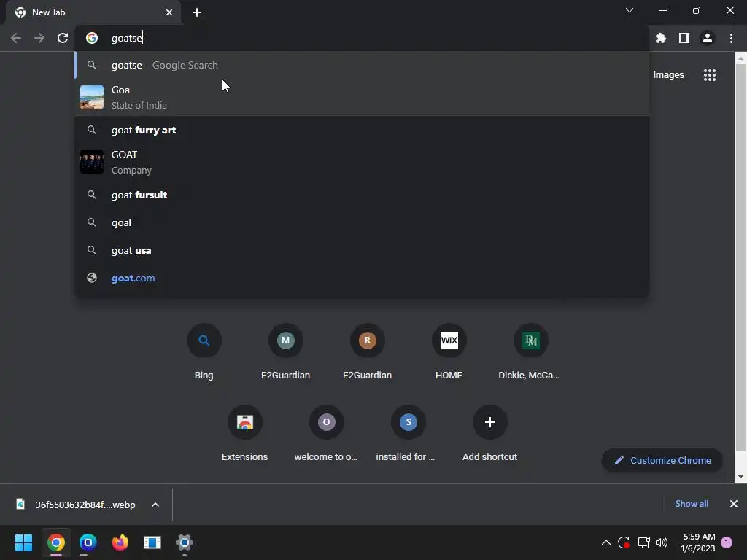
Task: Click the Chrome taskbar icon
Action: pos(55,542)
